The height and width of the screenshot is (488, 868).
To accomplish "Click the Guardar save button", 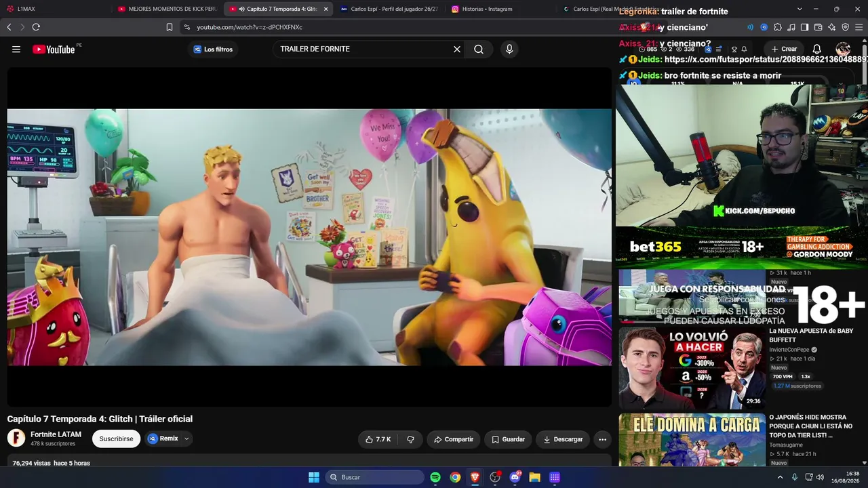I will (508, 439).
